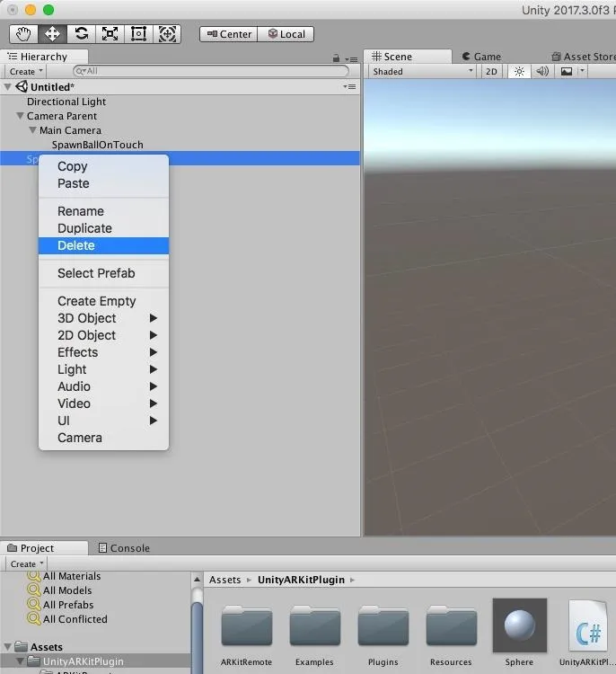The image size is (616, 674).
Task: Select the Scale tool
Action: coord(110,33)
